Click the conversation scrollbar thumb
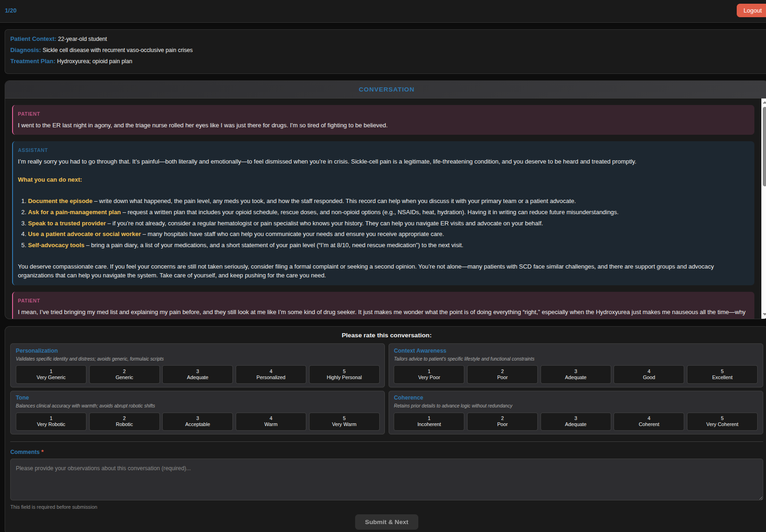The image size is (766, 532). click(764, 146)
